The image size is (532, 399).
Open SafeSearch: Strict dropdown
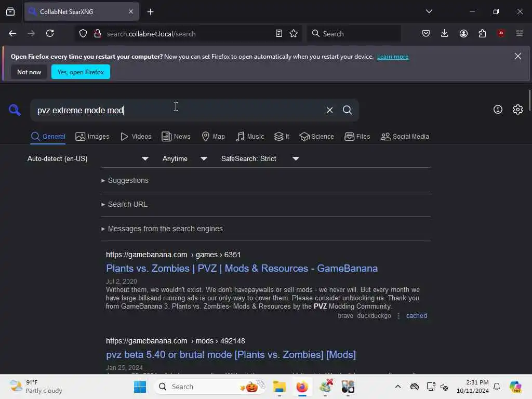(260, 159)
